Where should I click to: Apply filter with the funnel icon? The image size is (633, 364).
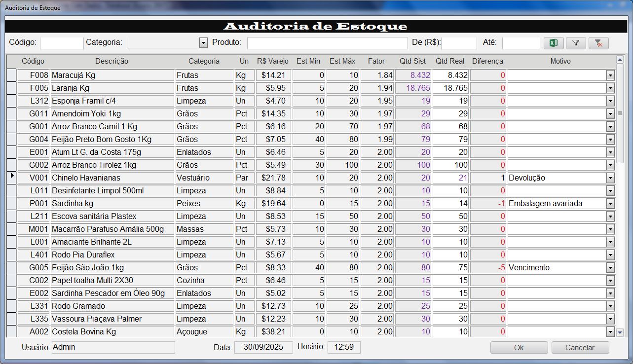click(x=576, y=43)
